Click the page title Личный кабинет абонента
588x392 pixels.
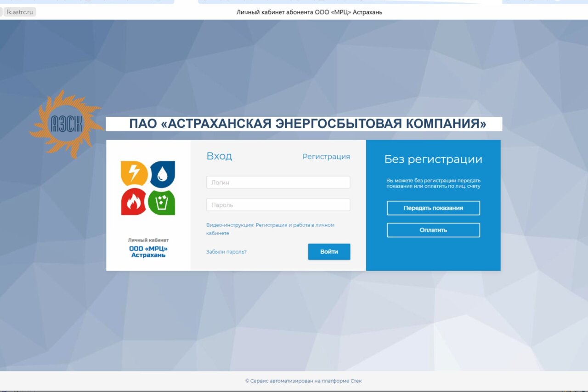tap(309, 12)
